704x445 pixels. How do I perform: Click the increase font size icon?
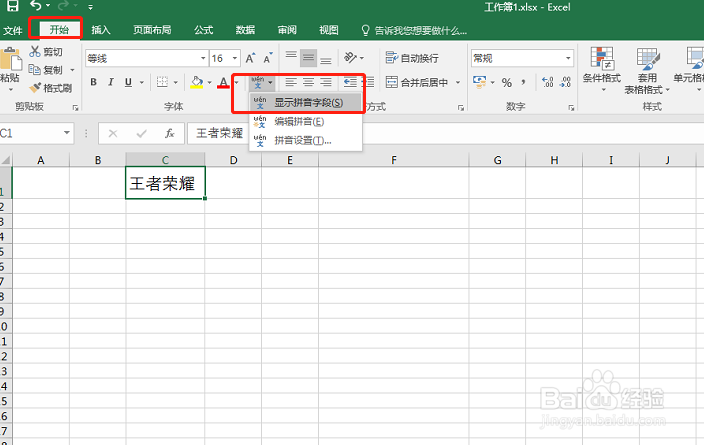[250, 58]
